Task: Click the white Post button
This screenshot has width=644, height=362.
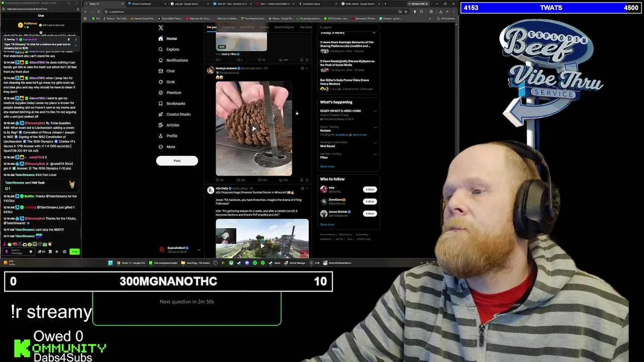Action: point(177,160)
